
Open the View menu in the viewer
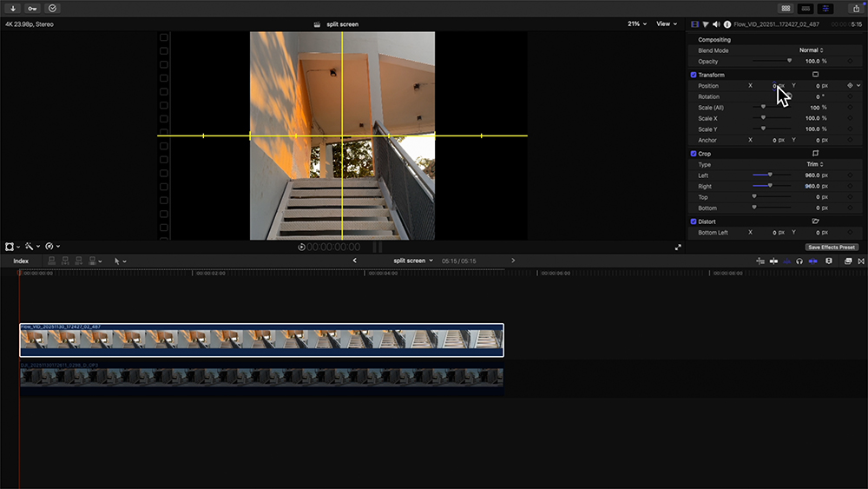pyautogui.click(x=667, y=24)
